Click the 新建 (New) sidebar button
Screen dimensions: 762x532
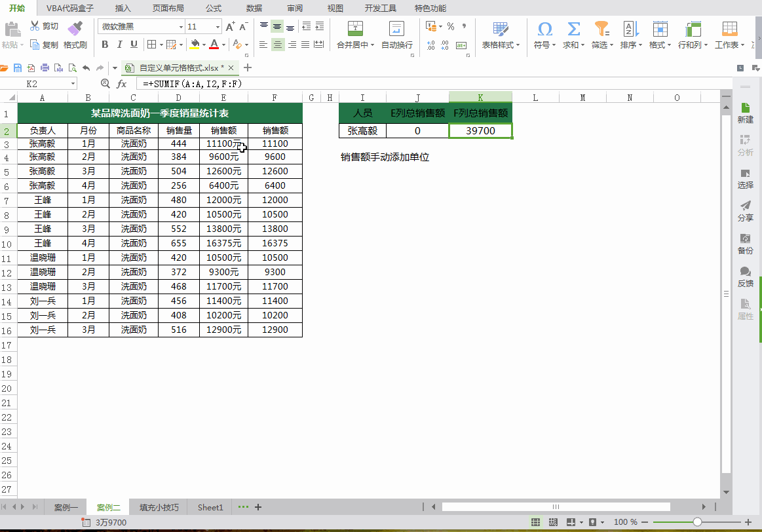point(745,113)
